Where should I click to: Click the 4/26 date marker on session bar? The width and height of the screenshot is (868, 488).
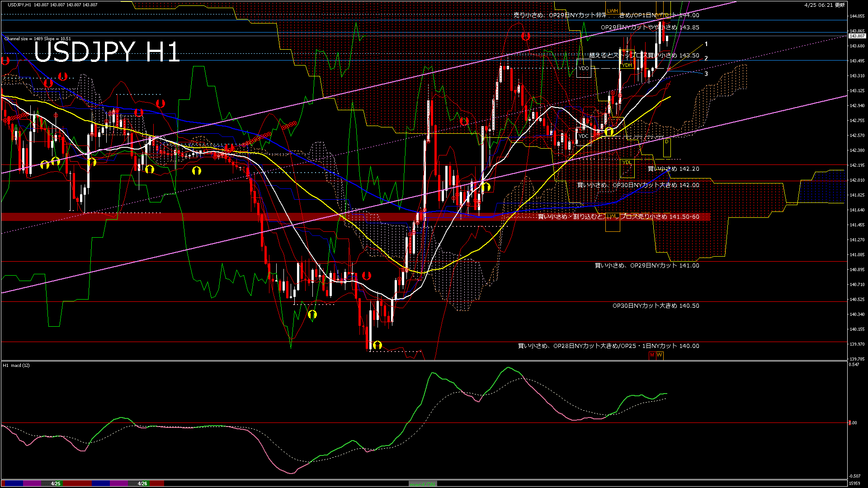pyautogui.click(x=142, y=483)
